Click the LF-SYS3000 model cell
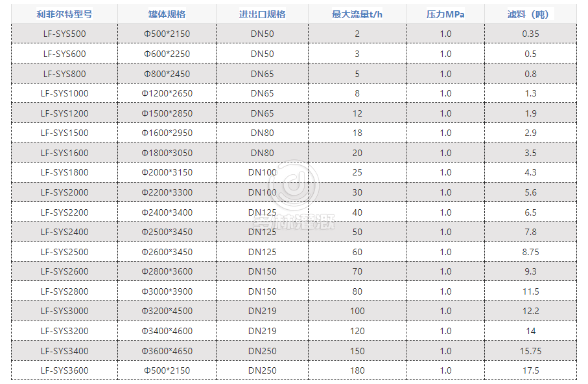Viewport: 588px width, 384px height. click(64, 311)
